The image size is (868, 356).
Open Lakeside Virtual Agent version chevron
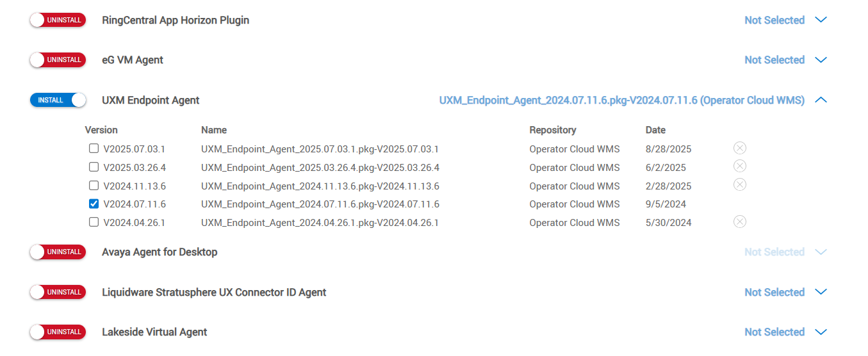[821, 332]
